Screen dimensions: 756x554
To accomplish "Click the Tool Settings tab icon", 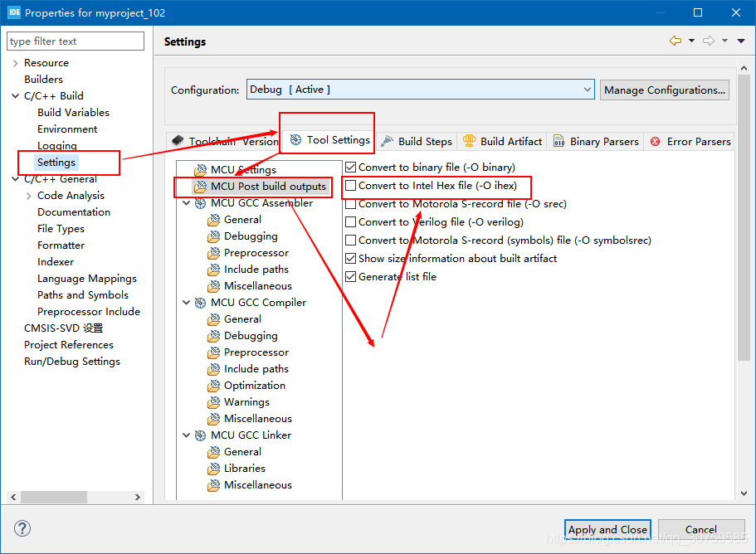I will point(295,139).
